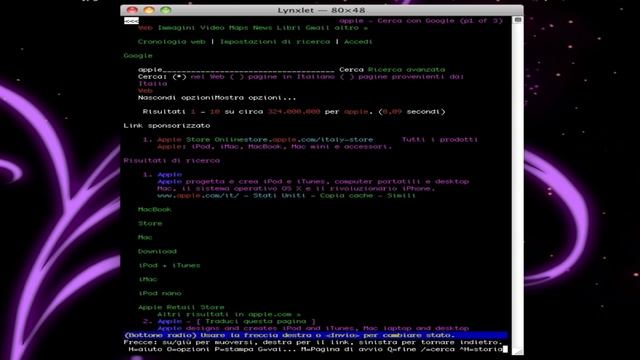Open the Download sub-link
640x360 pixels.
157,251
